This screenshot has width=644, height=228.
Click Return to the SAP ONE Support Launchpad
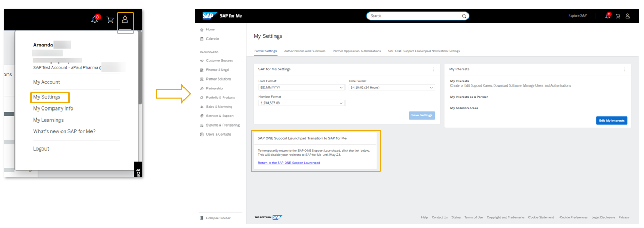(x=289, y=163)
